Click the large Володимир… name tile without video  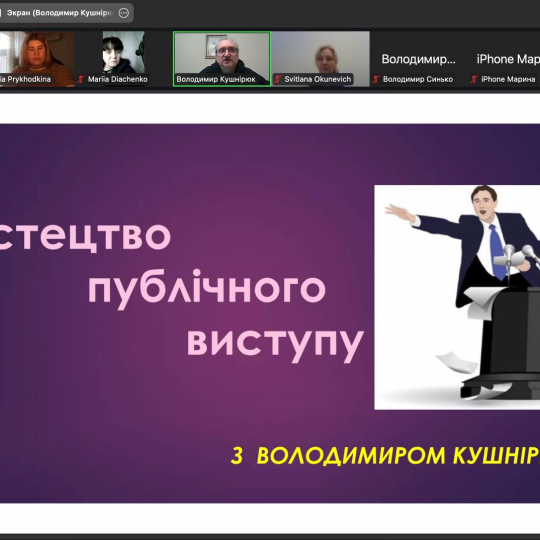419,59
